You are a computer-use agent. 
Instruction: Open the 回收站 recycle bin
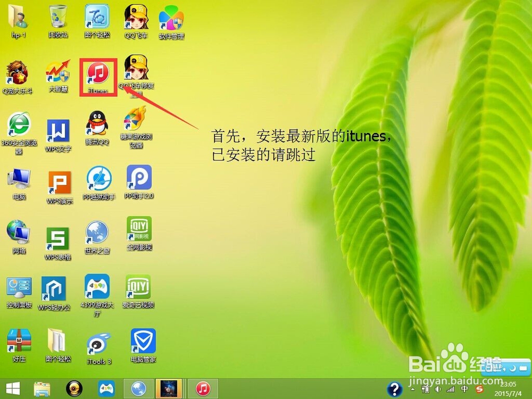click(58, 21)
